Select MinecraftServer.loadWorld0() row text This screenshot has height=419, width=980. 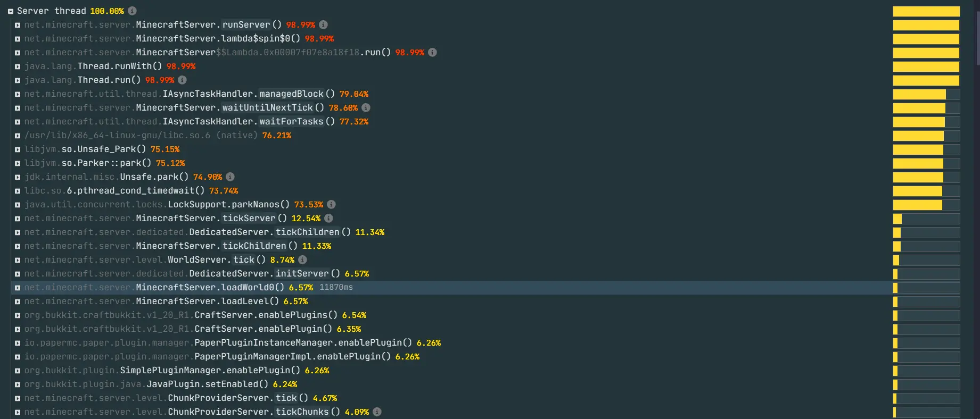click(x=154, y=287)
